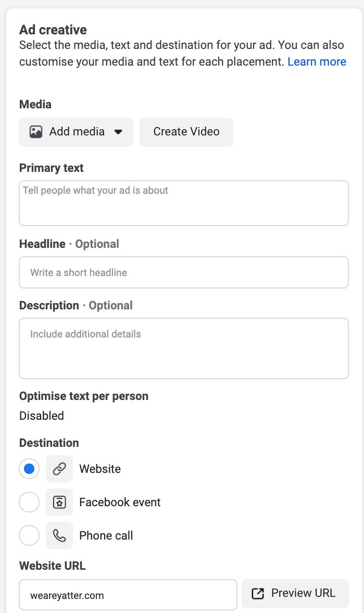The image size is (364, 613).
Task: Click the Facebook event option label
Action: pyautogui.click(x=120, y=502)
